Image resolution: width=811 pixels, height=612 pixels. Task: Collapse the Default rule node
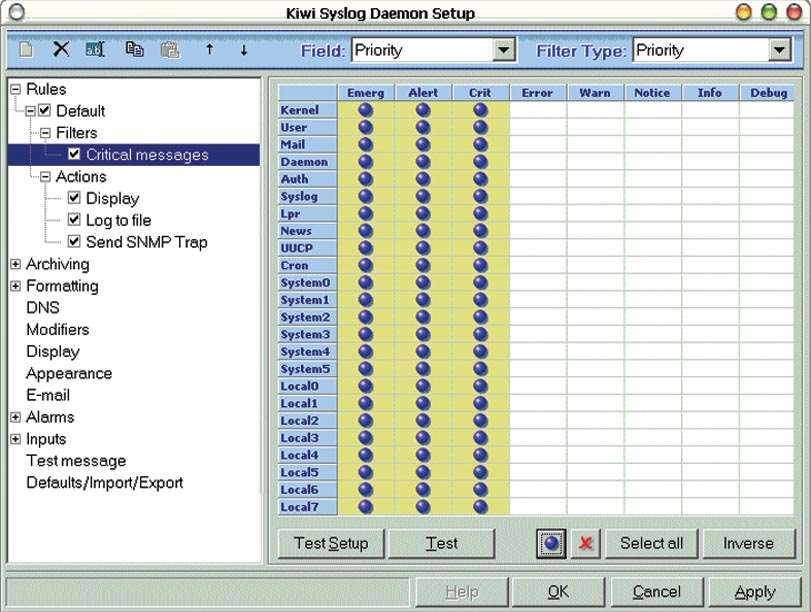31,111
